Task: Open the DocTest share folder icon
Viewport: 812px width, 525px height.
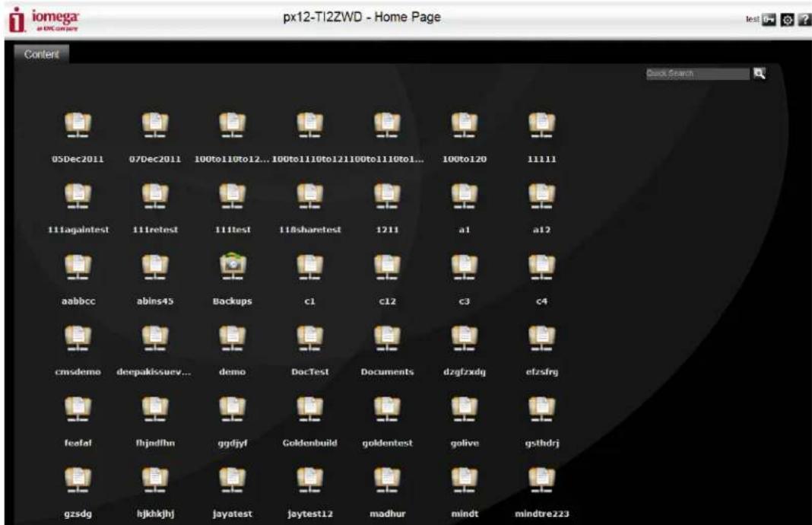Action: pos(309,337)
